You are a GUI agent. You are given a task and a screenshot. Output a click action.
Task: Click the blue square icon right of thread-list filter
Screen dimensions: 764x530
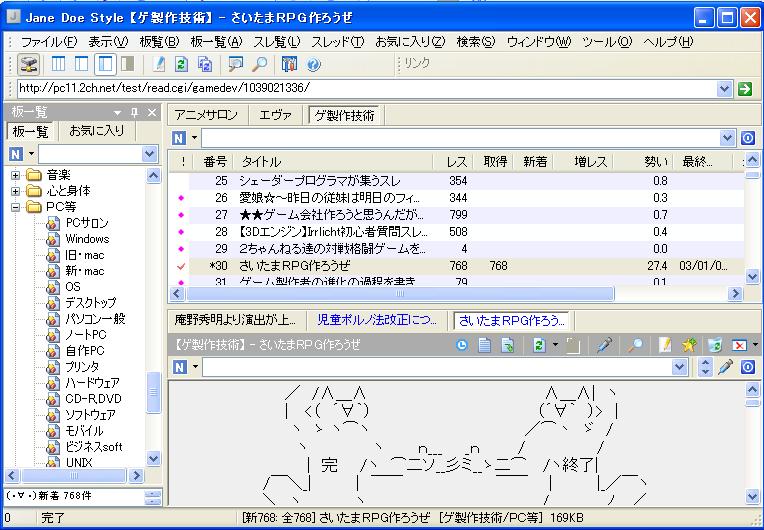[x=748, y=138]
